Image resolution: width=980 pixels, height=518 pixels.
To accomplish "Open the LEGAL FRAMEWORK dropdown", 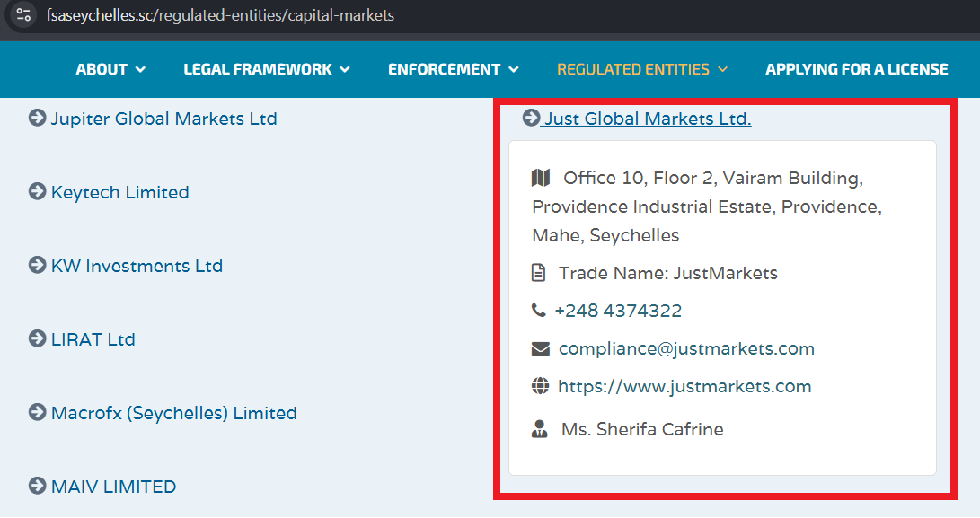I will pyautogui.click(x=267, y=69).
